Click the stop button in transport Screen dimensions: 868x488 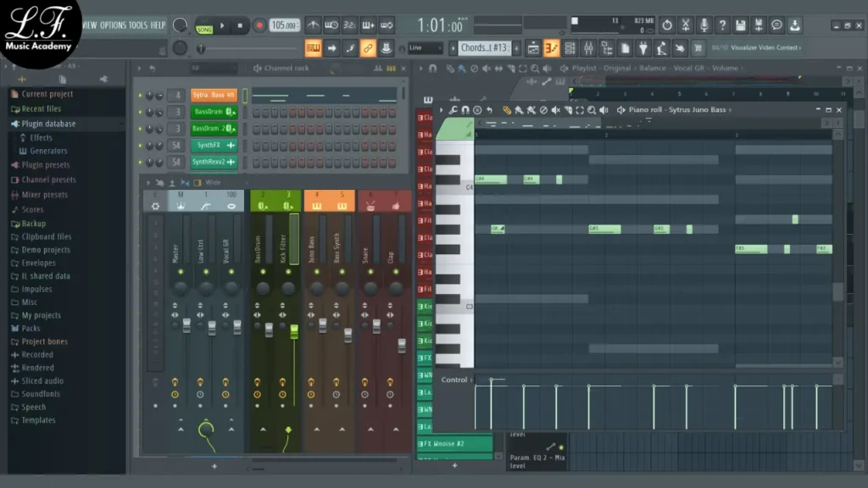tap(240, 26)
